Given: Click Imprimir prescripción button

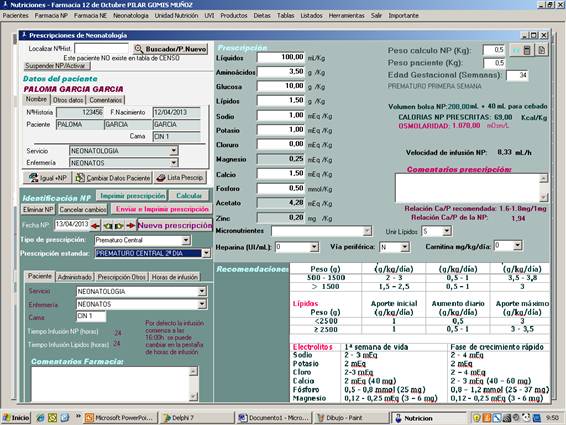Looking at the screenshot, I should coord(132,196).
